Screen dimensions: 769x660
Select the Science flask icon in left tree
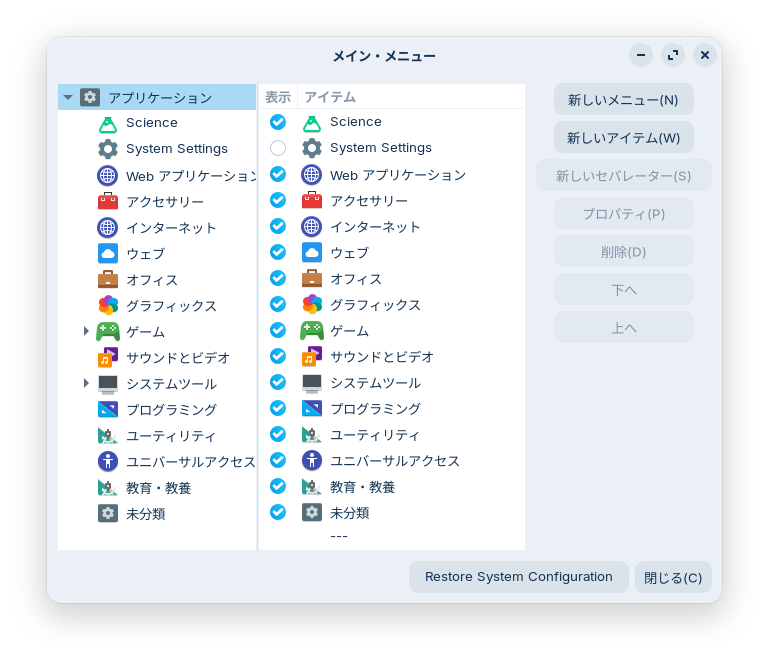108,123
